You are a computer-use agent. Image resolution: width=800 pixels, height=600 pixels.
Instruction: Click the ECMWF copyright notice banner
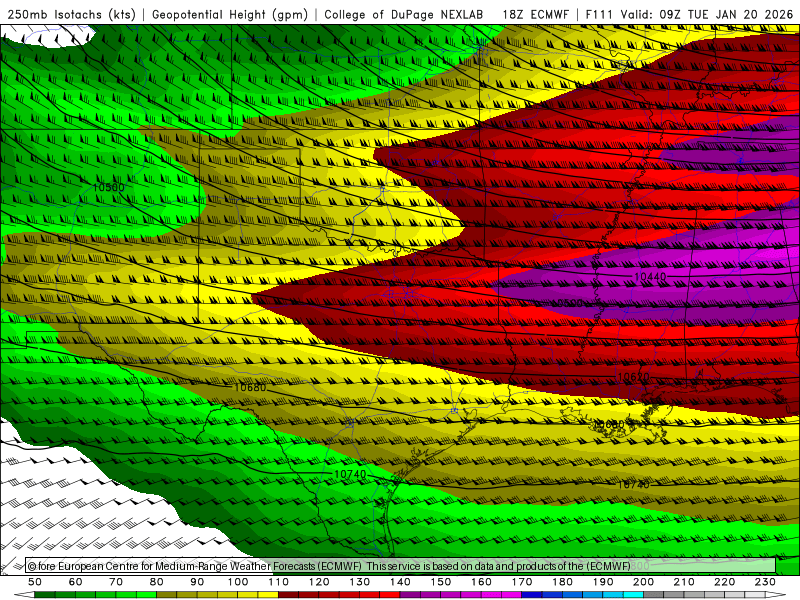(x=401, y=566)
